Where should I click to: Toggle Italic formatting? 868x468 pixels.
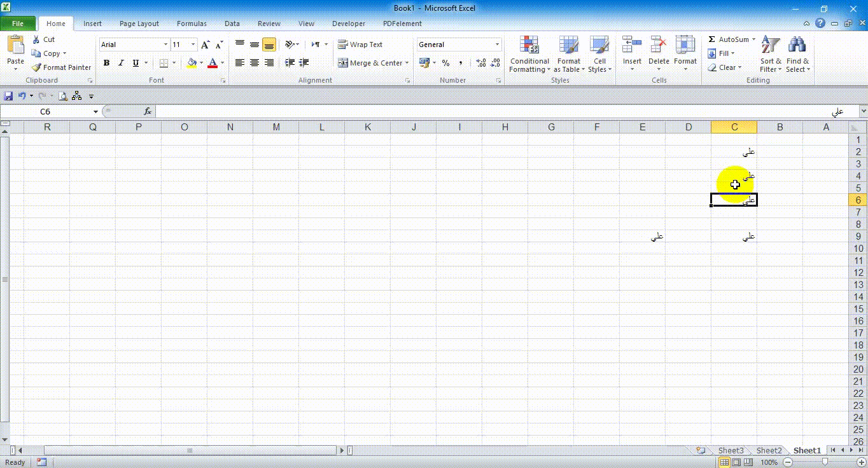coord(121,63)
